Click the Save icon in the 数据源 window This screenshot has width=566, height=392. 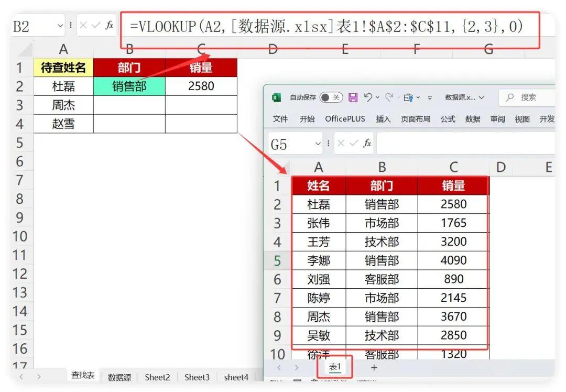[353, 97]
